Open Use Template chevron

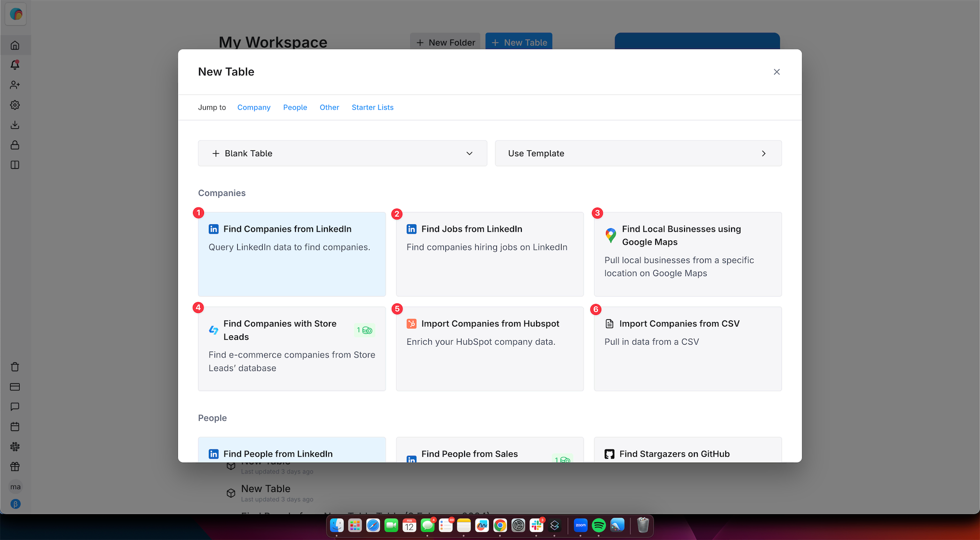(763, 153)
